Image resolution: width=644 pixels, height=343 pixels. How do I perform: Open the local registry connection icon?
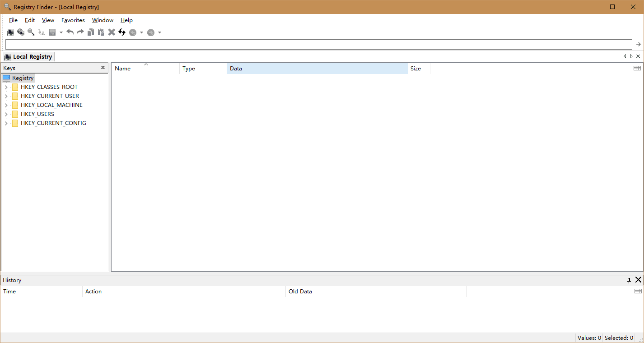10,32
